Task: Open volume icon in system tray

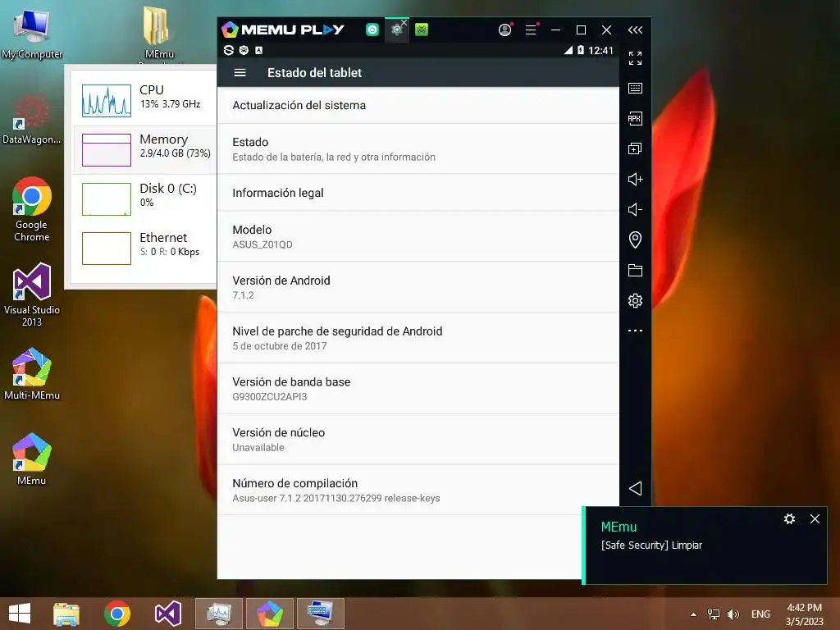Action: coord(733,614)
